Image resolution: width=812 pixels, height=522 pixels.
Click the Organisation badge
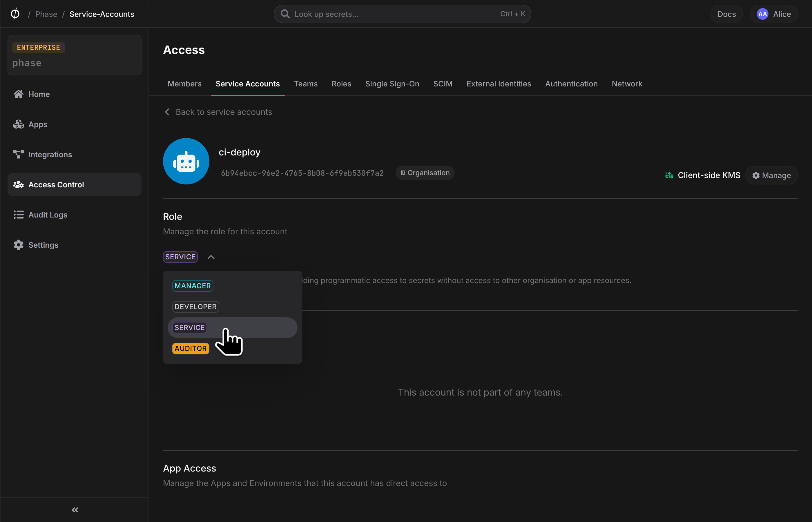[425, 173]
